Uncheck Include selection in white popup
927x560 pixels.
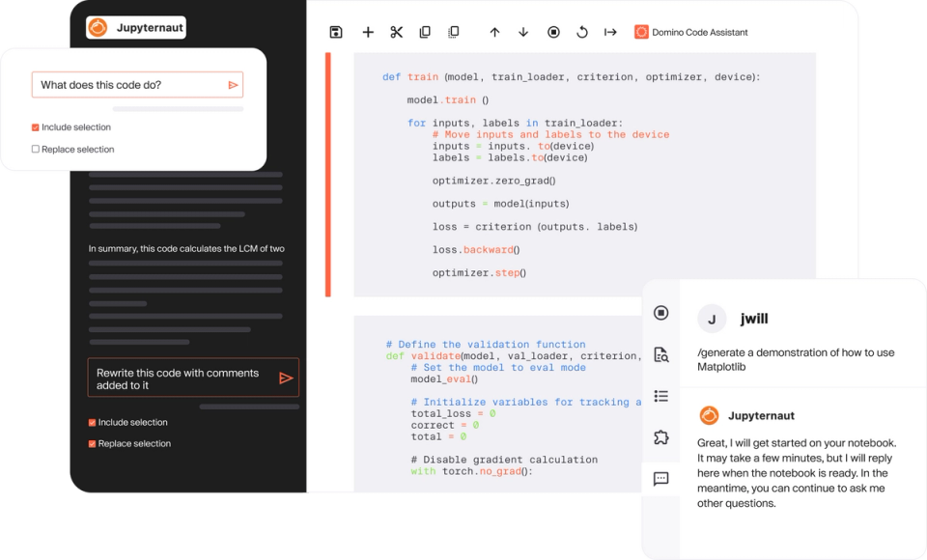point(36,127)
